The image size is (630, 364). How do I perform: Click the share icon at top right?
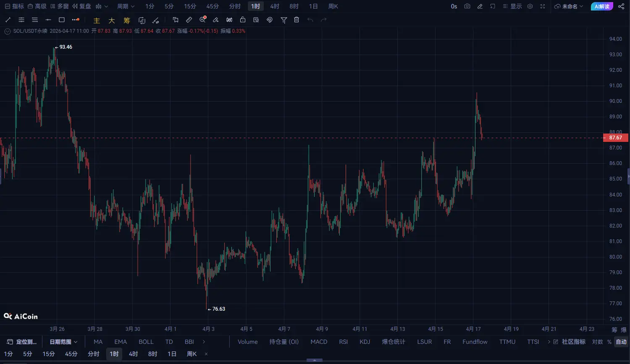tap(621, 6)
